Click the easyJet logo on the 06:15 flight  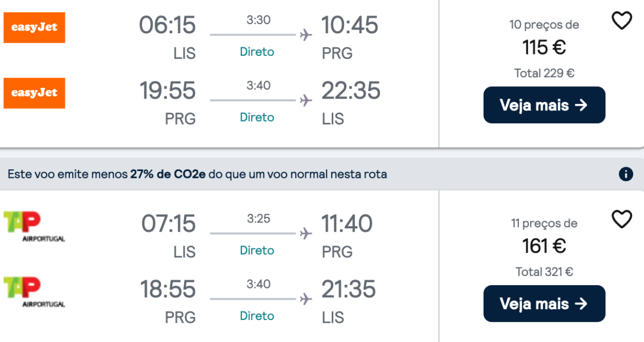[x=34, y=27]
